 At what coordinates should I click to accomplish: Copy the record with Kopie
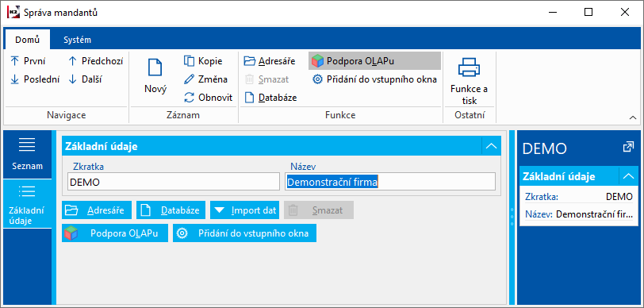point(203,61)
